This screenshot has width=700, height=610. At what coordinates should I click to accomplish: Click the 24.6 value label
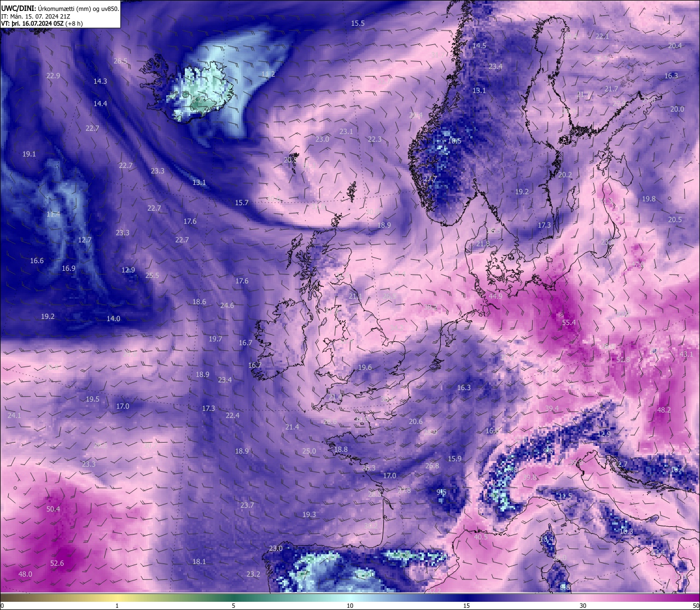227,305
